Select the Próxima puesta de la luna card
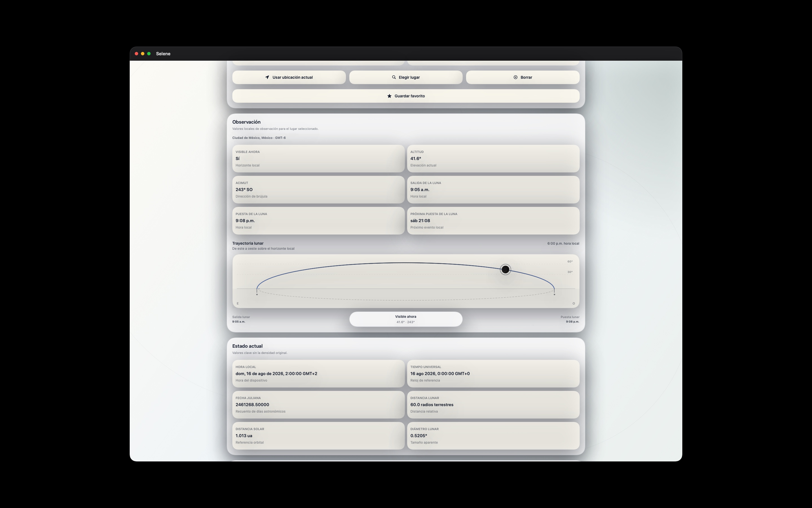Viewport: 812px width, 508px height. [x=493, y=221]
